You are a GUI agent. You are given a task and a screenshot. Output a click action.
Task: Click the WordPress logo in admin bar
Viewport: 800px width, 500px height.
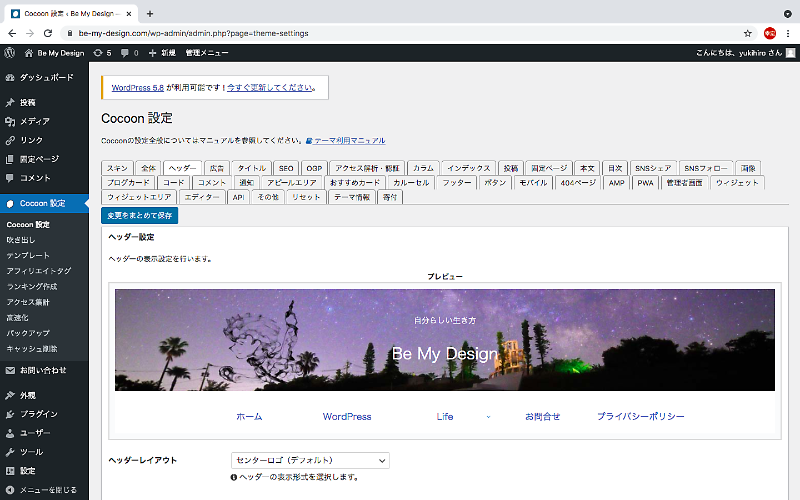[x=10, y=52]
